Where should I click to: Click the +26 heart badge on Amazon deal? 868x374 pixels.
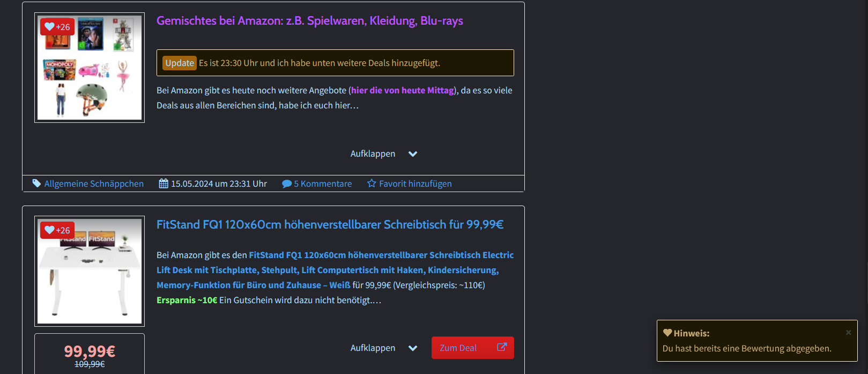click(57, 27)
